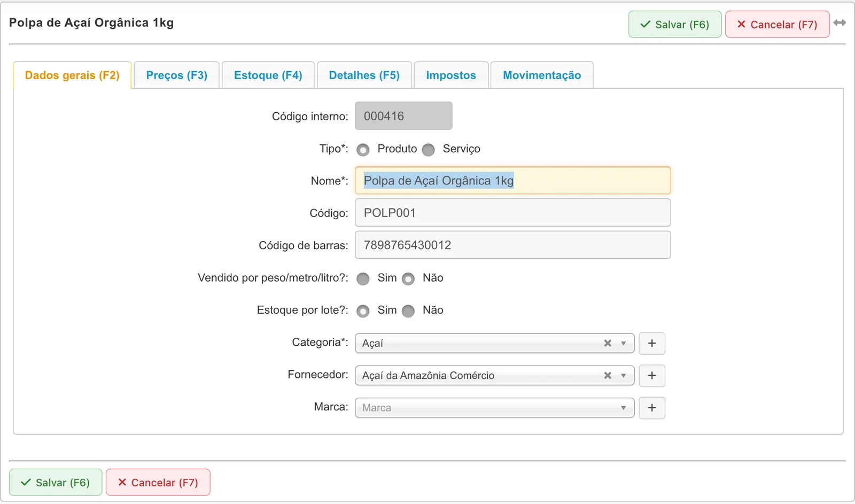855x504 pixels.
Task: Choose Sim for Vendido por peso/metro/litro
Action: coord(363,278)
